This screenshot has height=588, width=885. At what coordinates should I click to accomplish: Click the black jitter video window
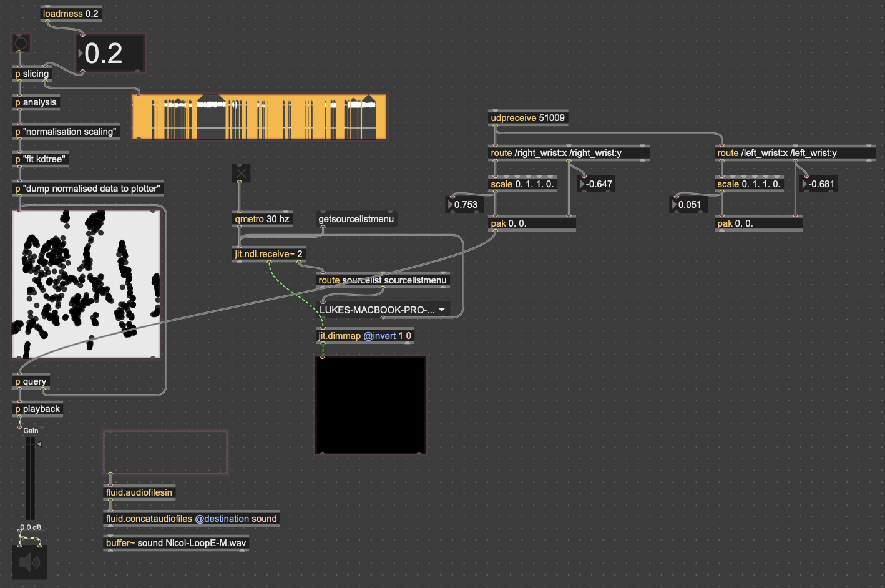click(371, 405)
